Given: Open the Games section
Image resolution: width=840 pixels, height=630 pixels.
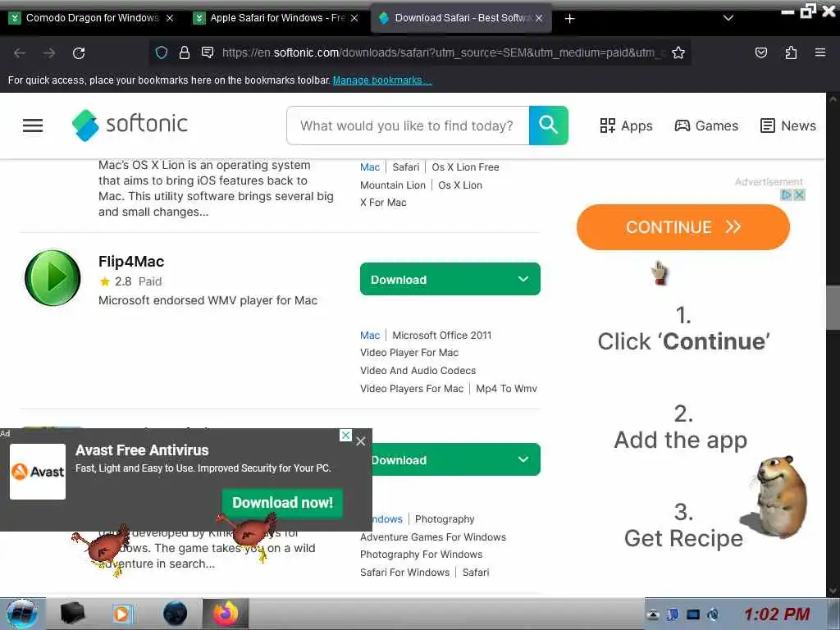Looking at the screenshot, I should coord(706,126).
